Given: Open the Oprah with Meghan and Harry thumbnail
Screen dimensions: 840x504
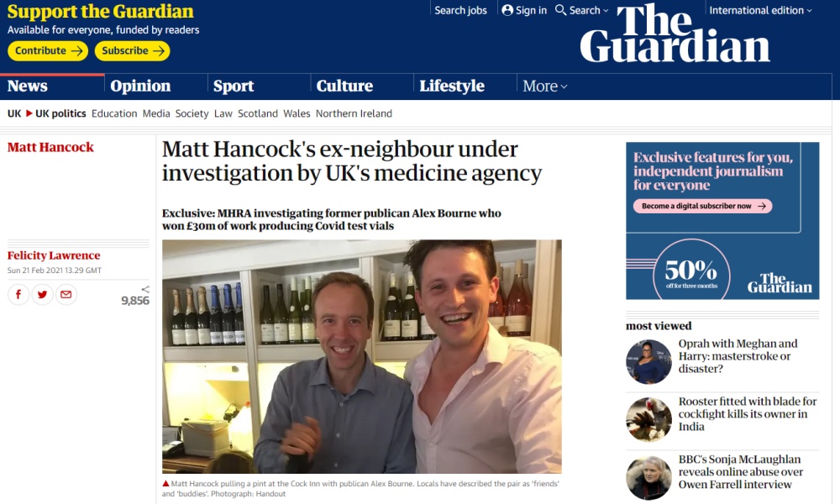Looking at the screenshot, I should [648, 362].
